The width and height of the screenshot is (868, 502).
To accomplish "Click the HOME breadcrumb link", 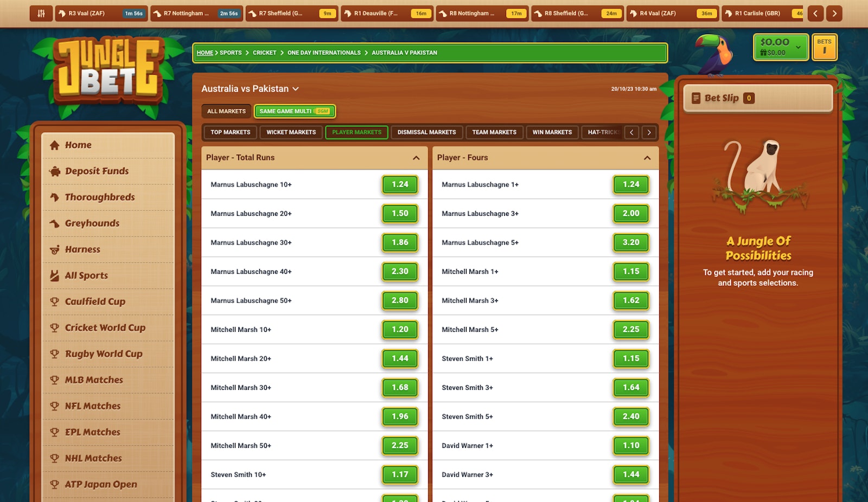I will pyautogui.click(x=205, y=53).
